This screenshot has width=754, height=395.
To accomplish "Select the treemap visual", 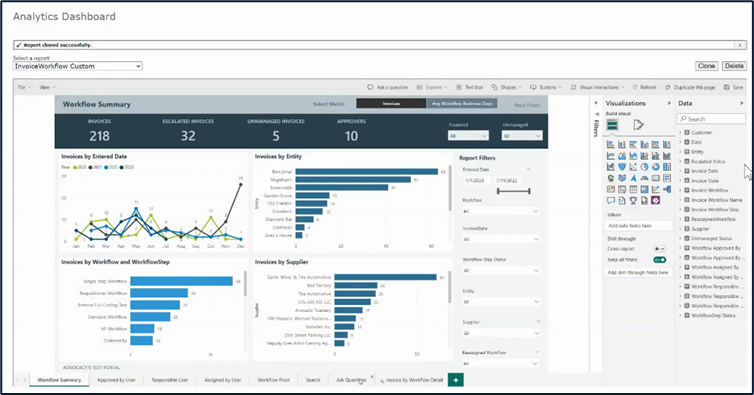I will point(667,167).
